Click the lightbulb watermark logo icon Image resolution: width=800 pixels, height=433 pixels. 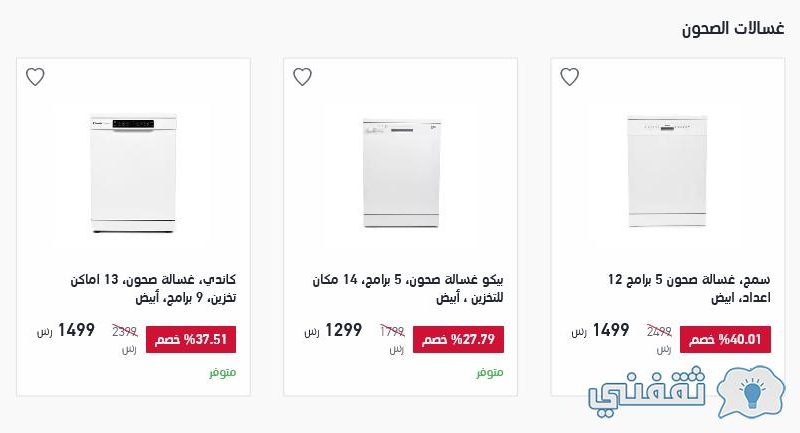coord(751,392)
